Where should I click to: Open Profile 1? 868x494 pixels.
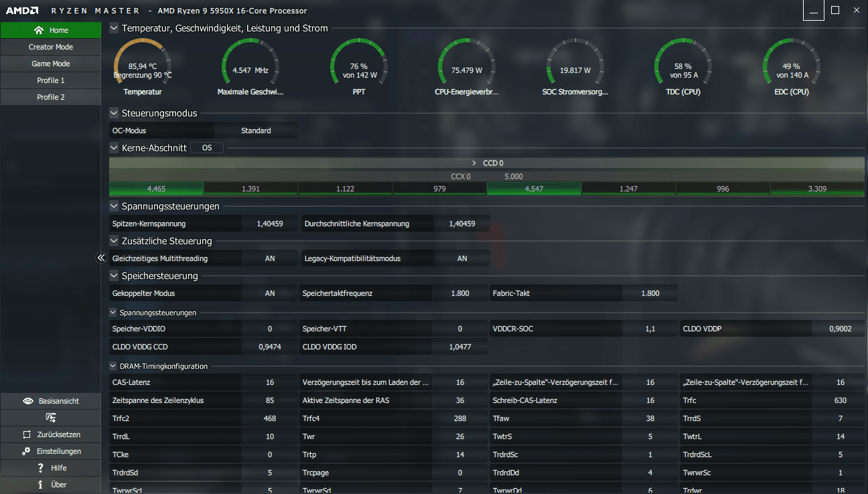pos(51,80)
